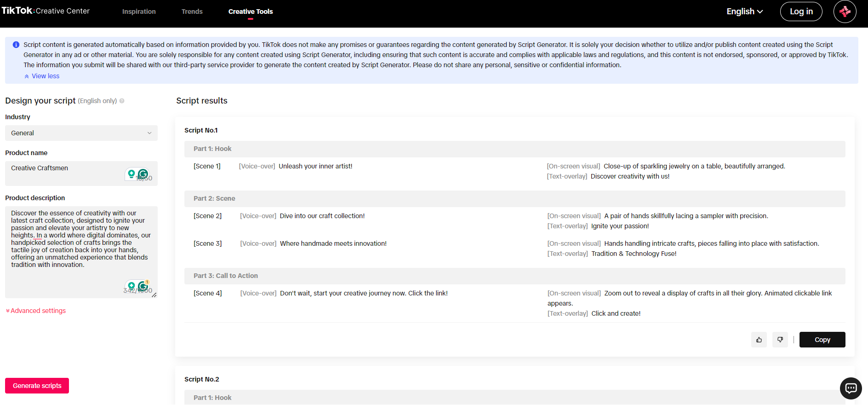Copy Script No.1 with the Copy button
868x405 pixels.
(x=822, y=340)
